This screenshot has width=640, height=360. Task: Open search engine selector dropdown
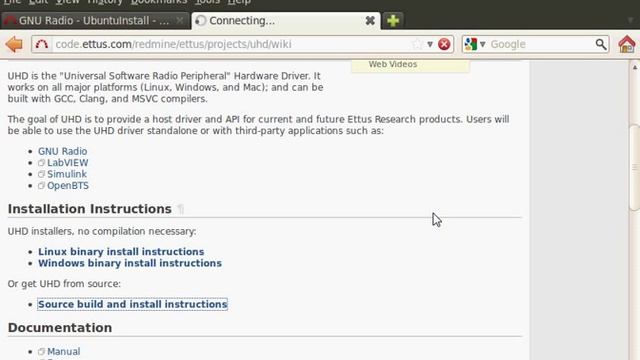pyautogui.click(x=482, y=44)
